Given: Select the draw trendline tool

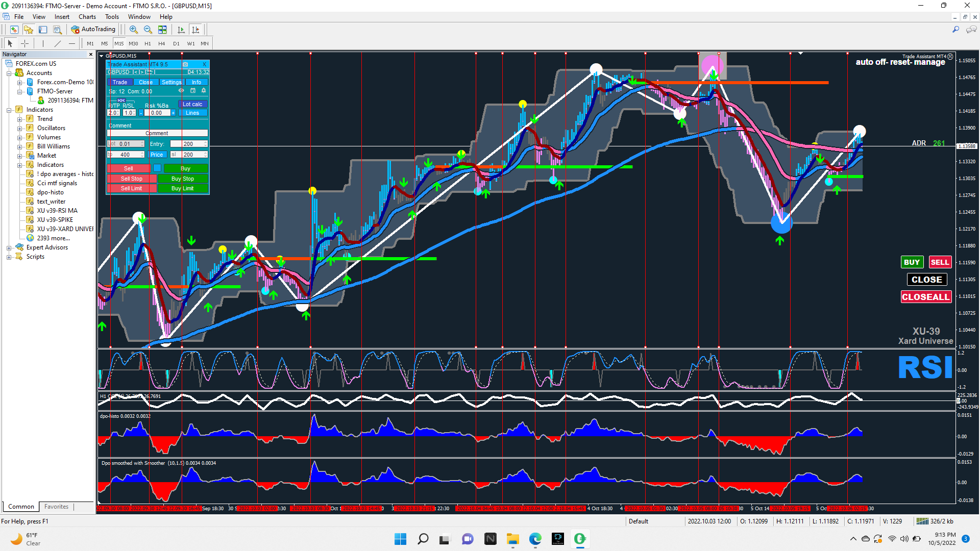Looking at the screenshot, I should tap(57, 43).
